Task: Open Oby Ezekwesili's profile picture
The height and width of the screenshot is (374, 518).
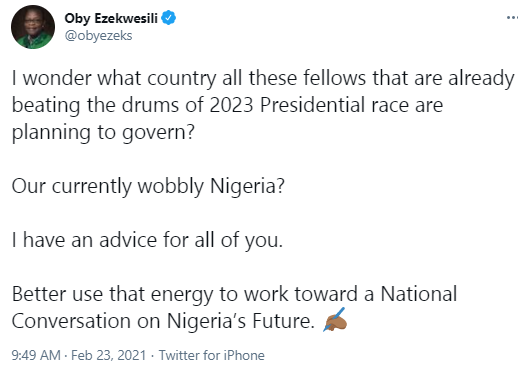Action: (x=33, y=27)
